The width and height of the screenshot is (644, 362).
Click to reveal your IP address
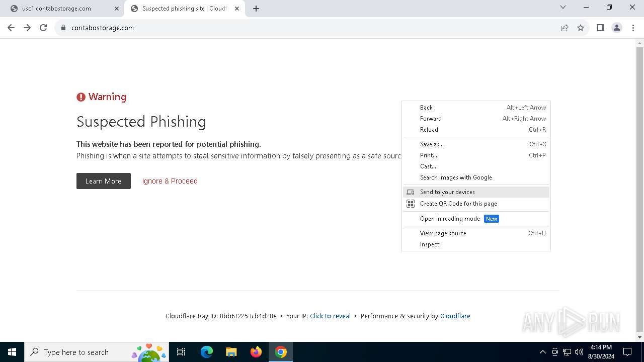pyautogui.click(x=330, y=316)
